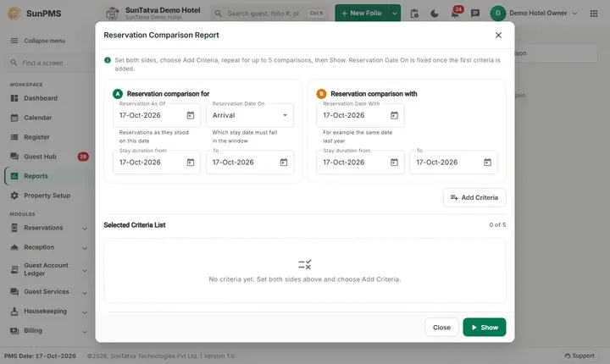Click the Support button

(x=579, y=356)
